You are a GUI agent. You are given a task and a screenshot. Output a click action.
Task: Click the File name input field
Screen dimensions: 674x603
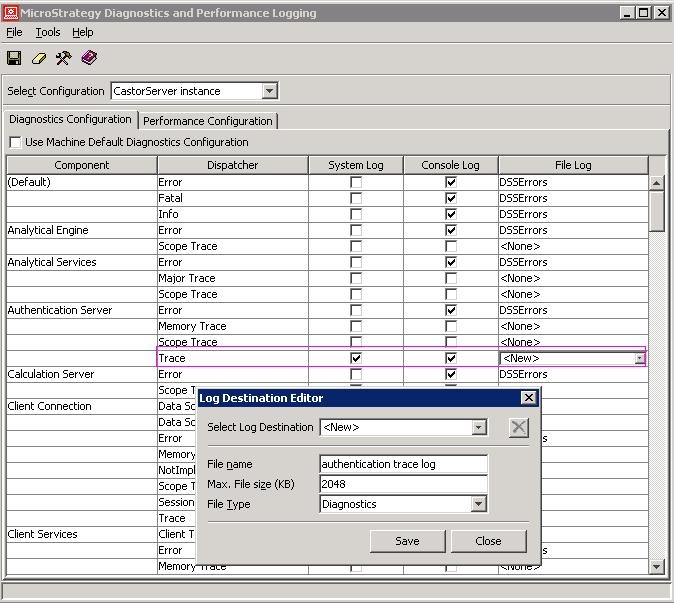point(403,464)
